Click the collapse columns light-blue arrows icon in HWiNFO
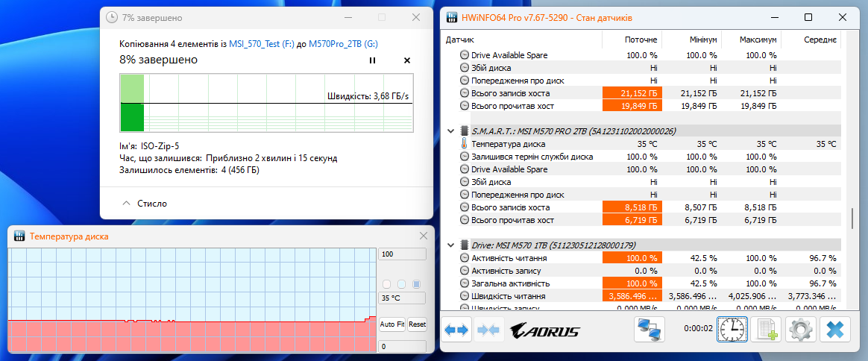 pyautogui.click(x=489, y=330)
